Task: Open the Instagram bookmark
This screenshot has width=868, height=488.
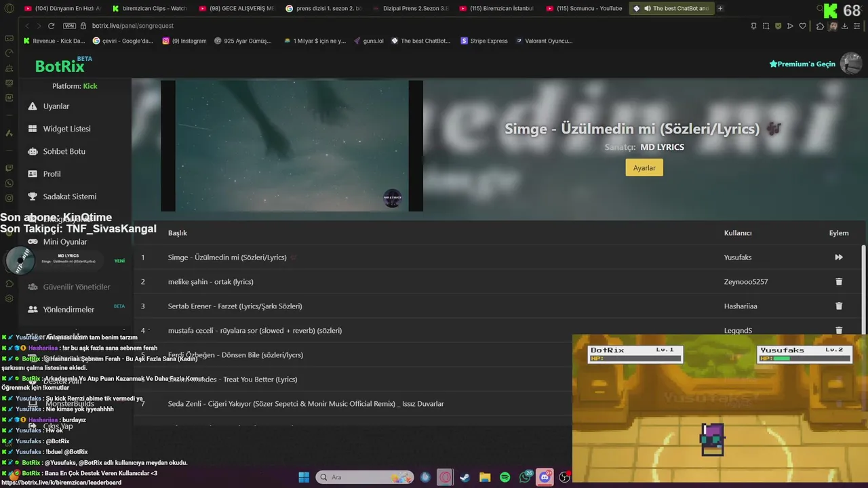Action: [x=184, y=41]
